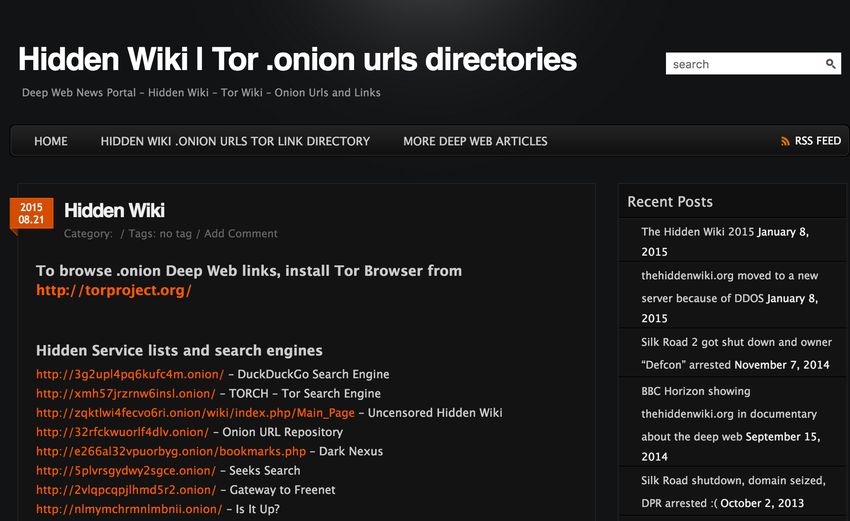
Task: Click the TORCH - Tor Search Engine description
Action: [x=305, y=394]
